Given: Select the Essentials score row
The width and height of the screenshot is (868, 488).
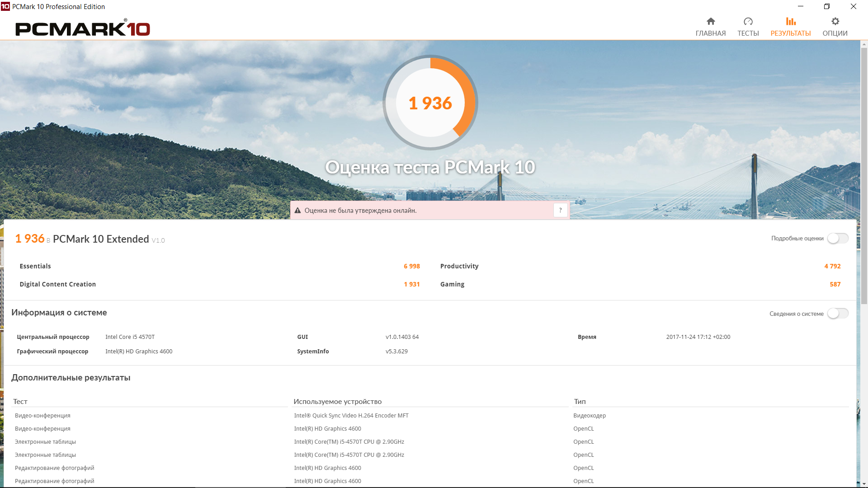Looking at the screenshot, I should pyautogui.click(x=220, y=266).
